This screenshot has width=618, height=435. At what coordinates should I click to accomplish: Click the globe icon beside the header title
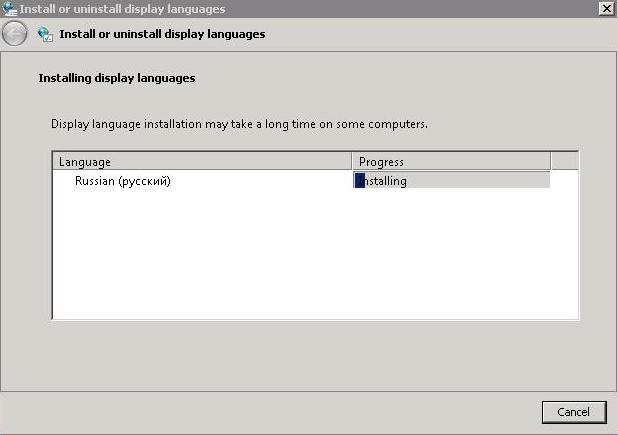click(x=45, y=34)
